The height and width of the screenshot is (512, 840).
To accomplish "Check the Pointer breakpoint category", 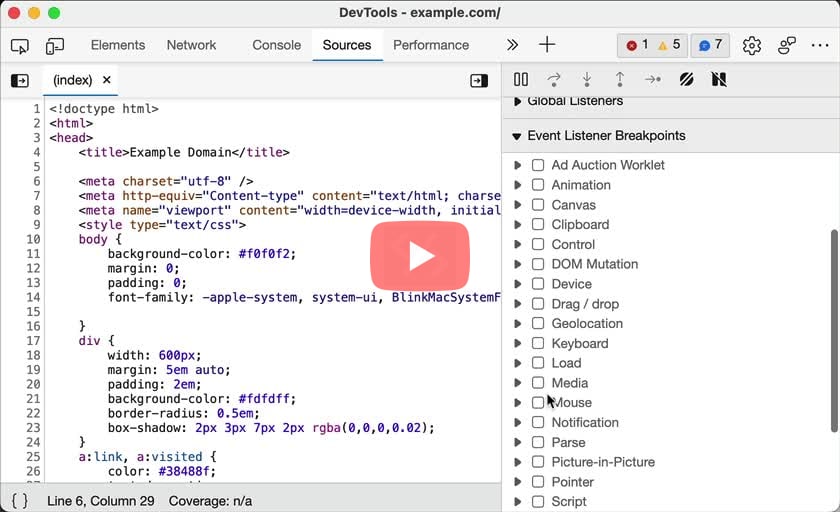I will (538, 482).
